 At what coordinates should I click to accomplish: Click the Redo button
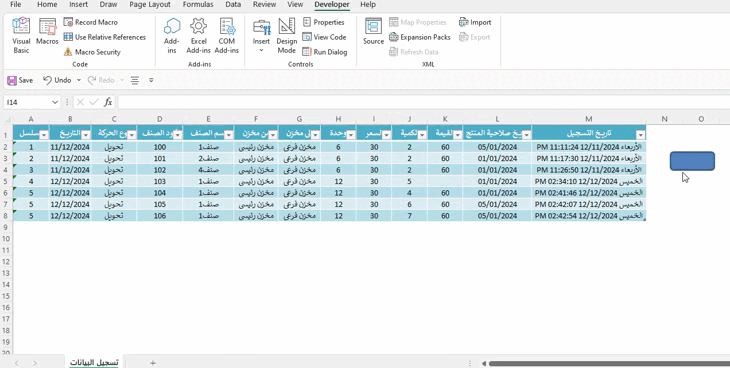coord(101,80)
